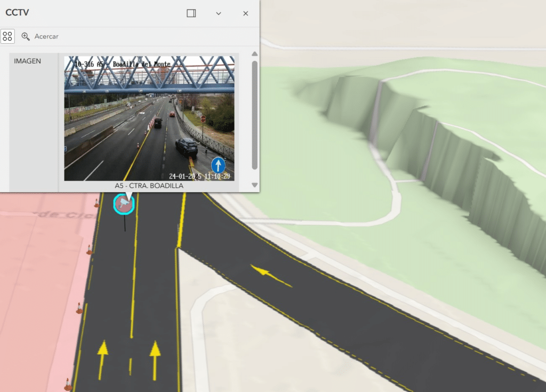The height and width of the screenshot is (392, 546).
Task: Click the blue arrow sign in image
Action: (218, 165)
